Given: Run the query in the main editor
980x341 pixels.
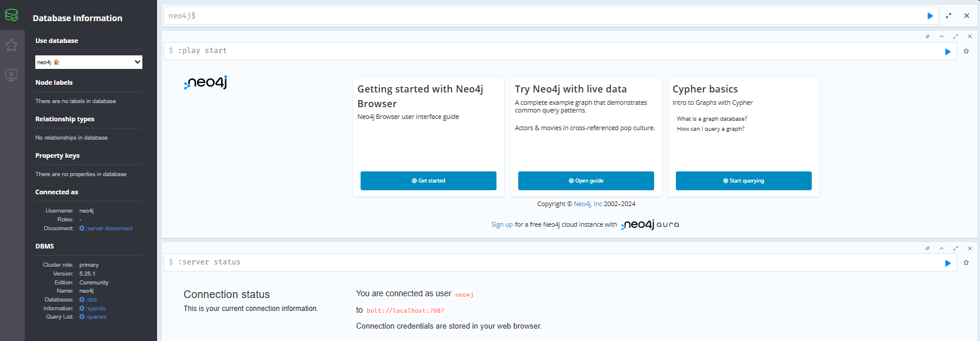Looking at the screenshot, I should tap(930, 16).
